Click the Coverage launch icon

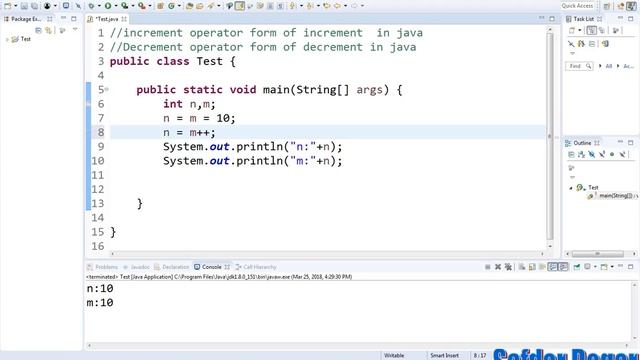pos(124,6)
